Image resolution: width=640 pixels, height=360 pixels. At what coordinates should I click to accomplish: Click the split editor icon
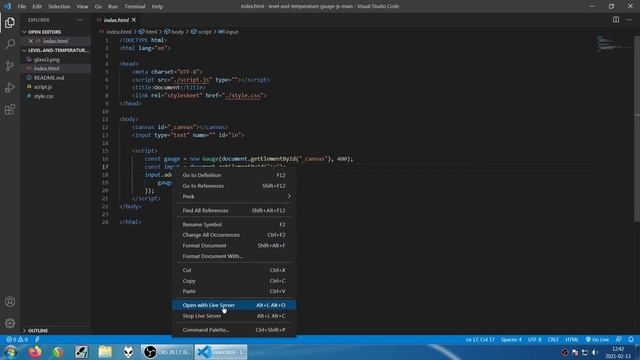tap(616, 20)
